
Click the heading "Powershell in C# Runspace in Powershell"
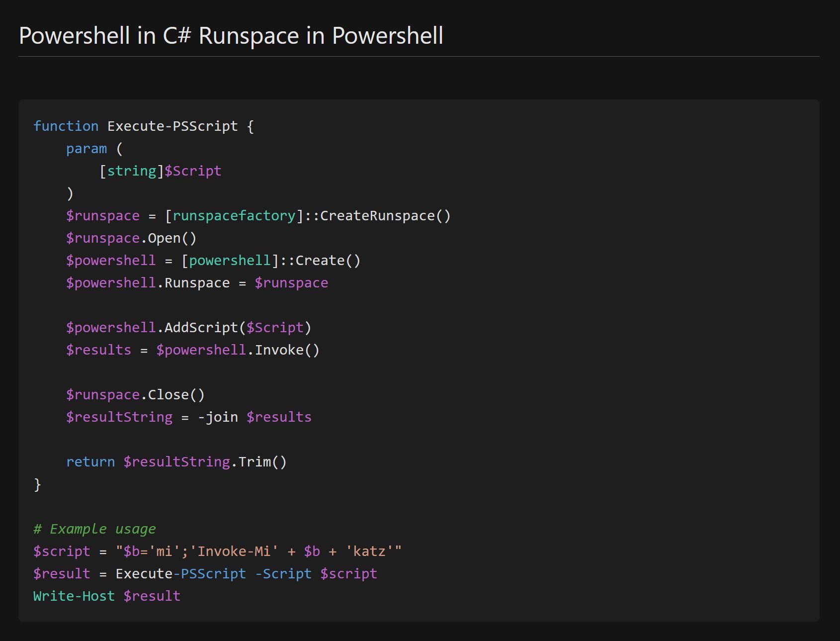click(x=231, y=36)
